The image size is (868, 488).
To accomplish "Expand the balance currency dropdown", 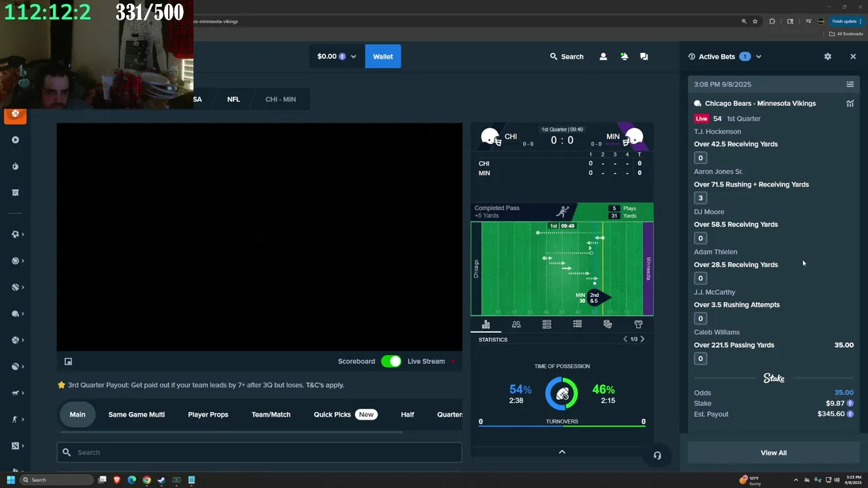I will [x=353, y=57].
